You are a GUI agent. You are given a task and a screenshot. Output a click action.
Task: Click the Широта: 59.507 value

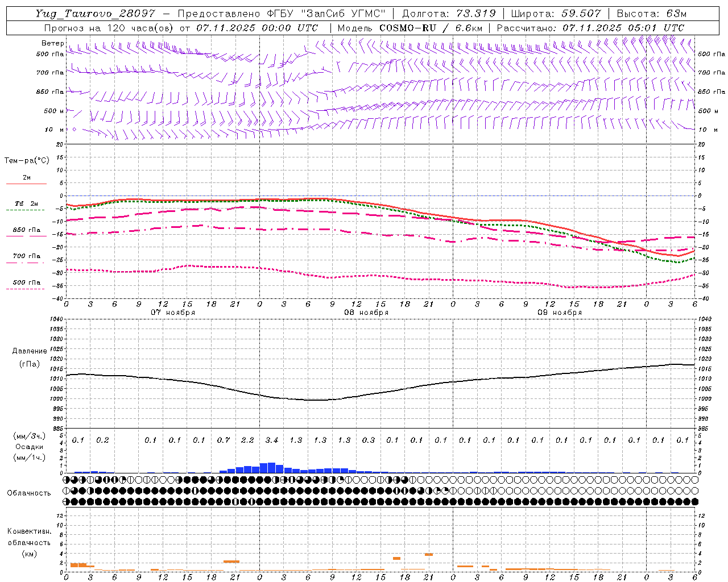point(556,14)
